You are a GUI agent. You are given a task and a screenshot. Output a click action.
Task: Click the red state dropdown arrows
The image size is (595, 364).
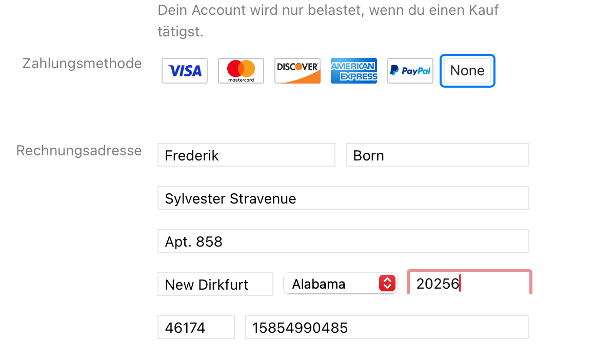click(387, 284)
